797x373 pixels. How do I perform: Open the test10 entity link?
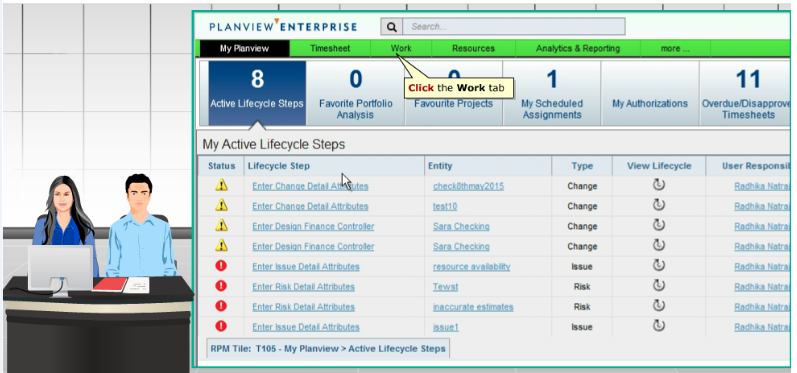tap(445, 206)
